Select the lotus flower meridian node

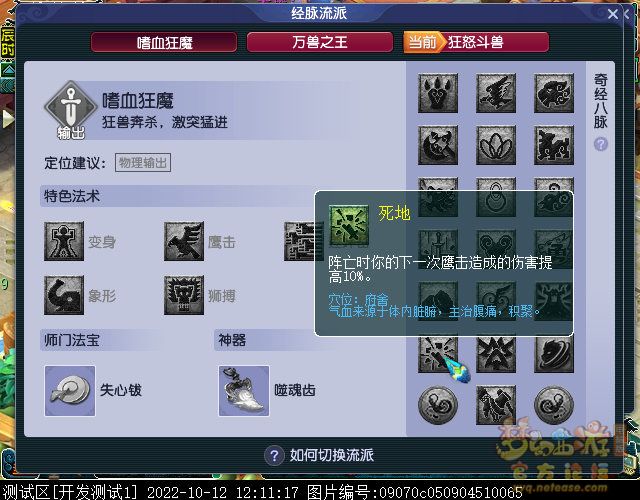496,145
